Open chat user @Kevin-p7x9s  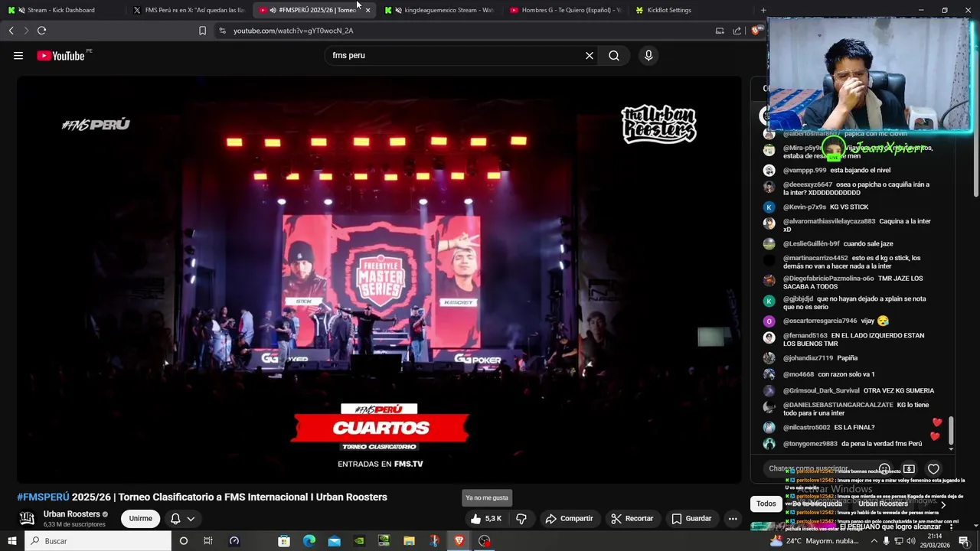coord(805,207)
